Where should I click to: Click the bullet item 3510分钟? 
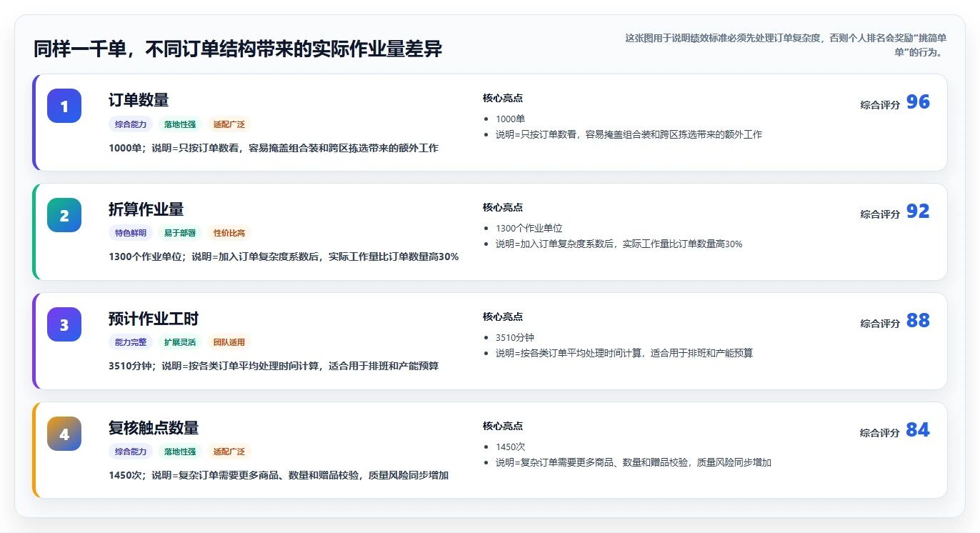(515, 338)
